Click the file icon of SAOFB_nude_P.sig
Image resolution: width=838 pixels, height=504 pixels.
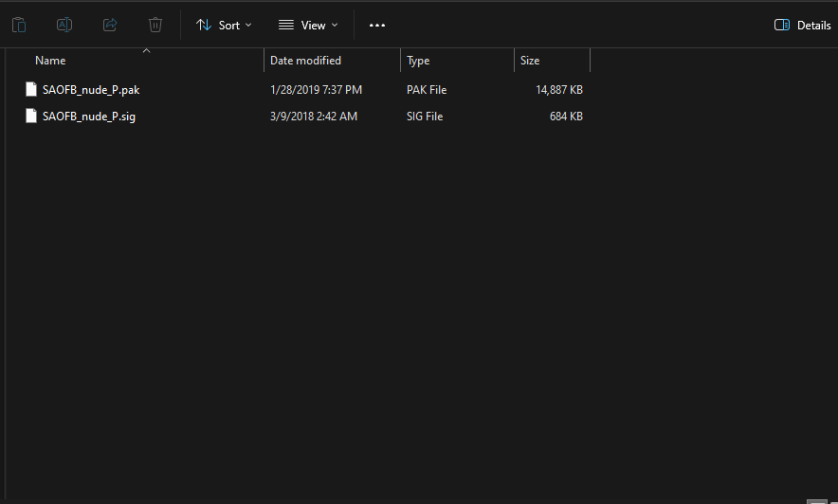[31, 116]
